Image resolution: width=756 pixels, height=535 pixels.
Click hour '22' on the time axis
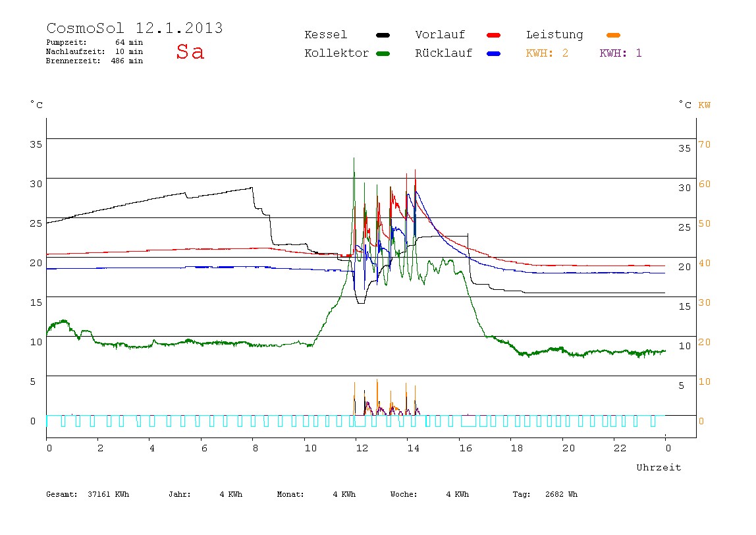[x=620, y=448]
